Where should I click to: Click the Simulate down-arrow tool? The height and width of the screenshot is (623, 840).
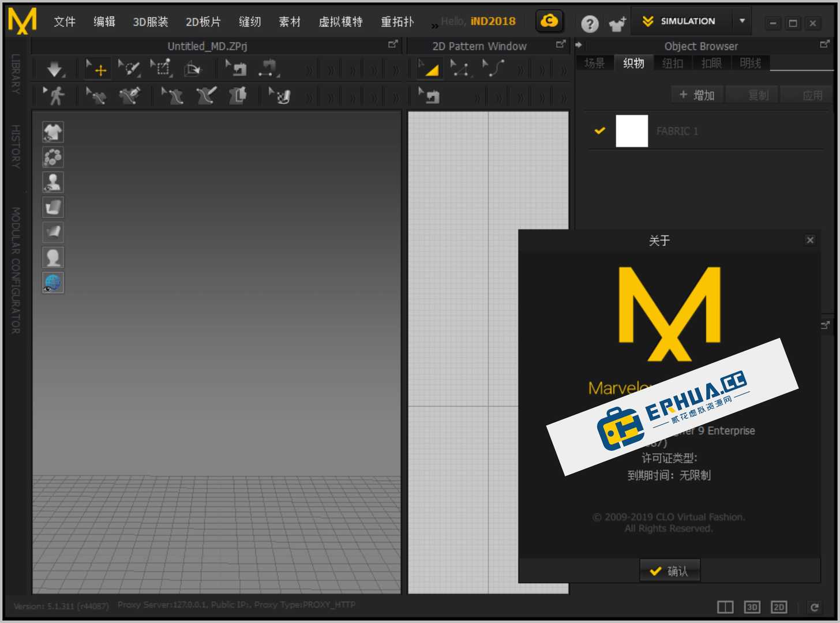[x=55, y=69]
